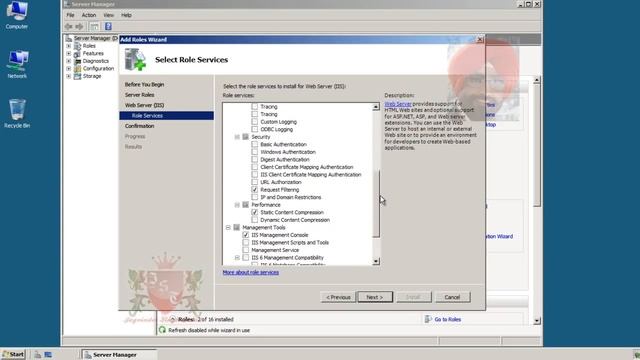Enable Custom Logging checkbox
The image size is (640, 360).
pyautogui.click(x=255, y=122)
